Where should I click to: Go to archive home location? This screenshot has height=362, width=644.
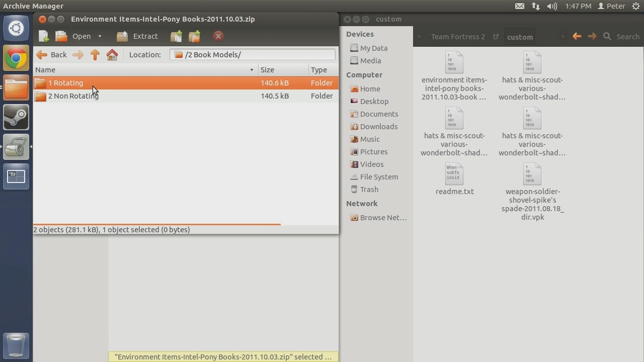[112, 55]
